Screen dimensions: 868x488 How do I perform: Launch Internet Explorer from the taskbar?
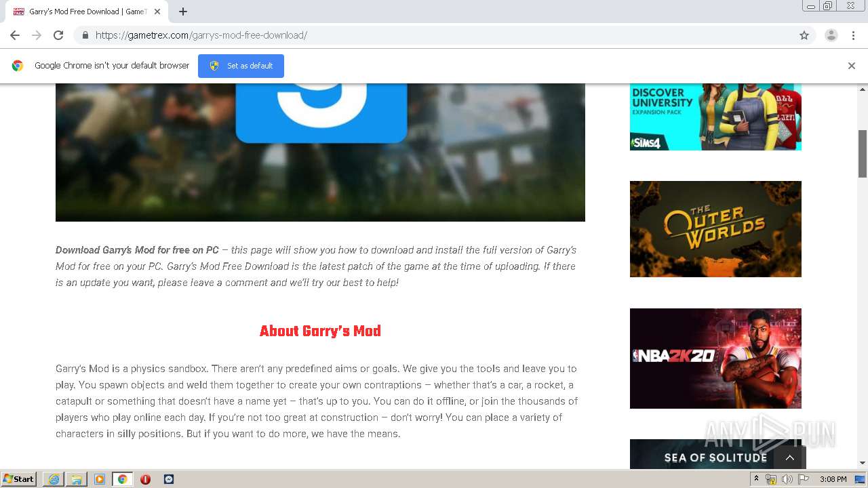point(54,479)
